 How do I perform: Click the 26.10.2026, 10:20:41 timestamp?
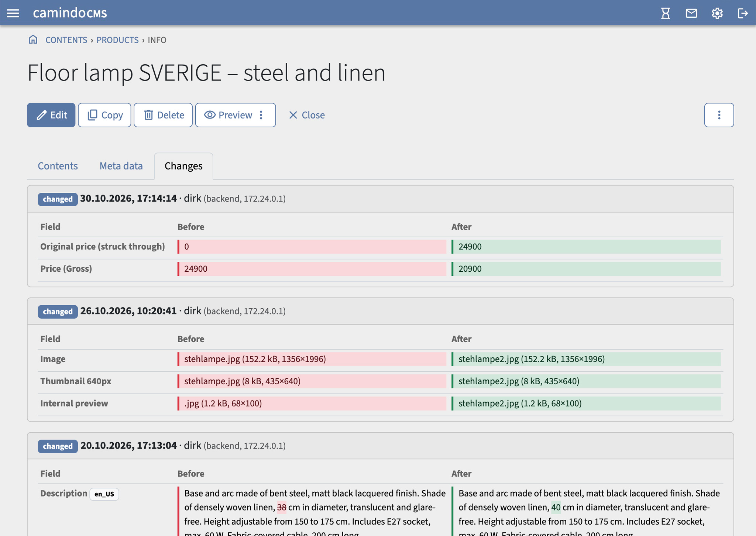(128, 311)
